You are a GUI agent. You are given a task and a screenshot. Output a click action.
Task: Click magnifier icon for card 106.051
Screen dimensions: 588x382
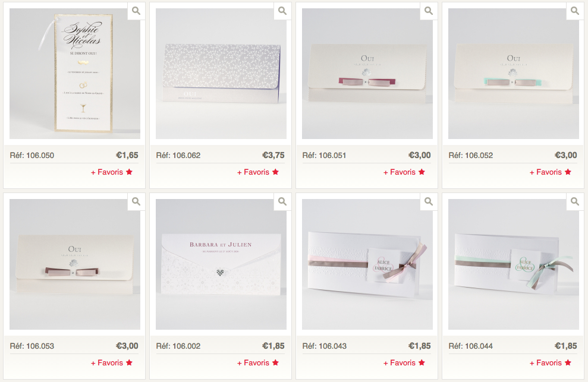coord(429,11)
